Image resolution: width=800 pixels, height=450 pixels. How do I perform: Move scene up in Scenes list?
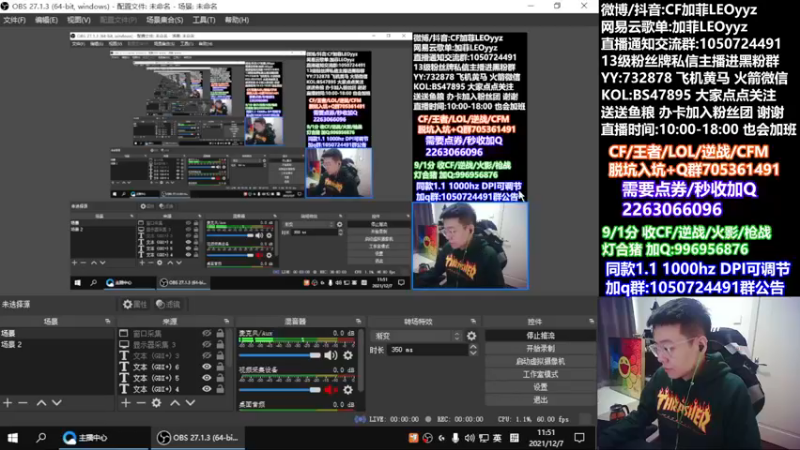tap(41, 403)
